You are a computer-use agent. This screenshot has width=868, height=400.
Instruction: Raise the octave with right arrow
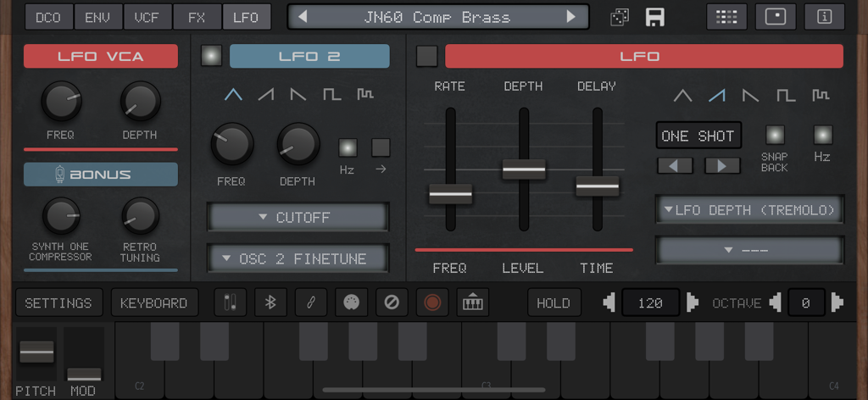tap(837, 303)
